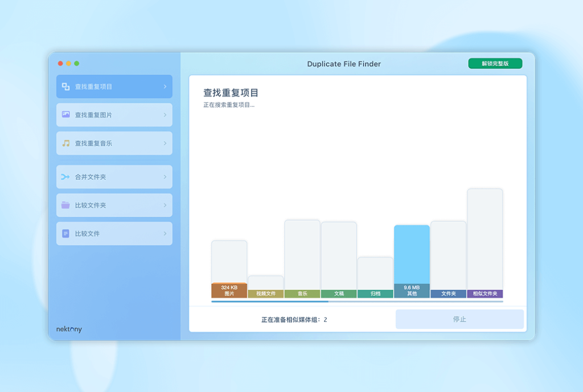Stop the scan with 停止 button

coord(459,319)
